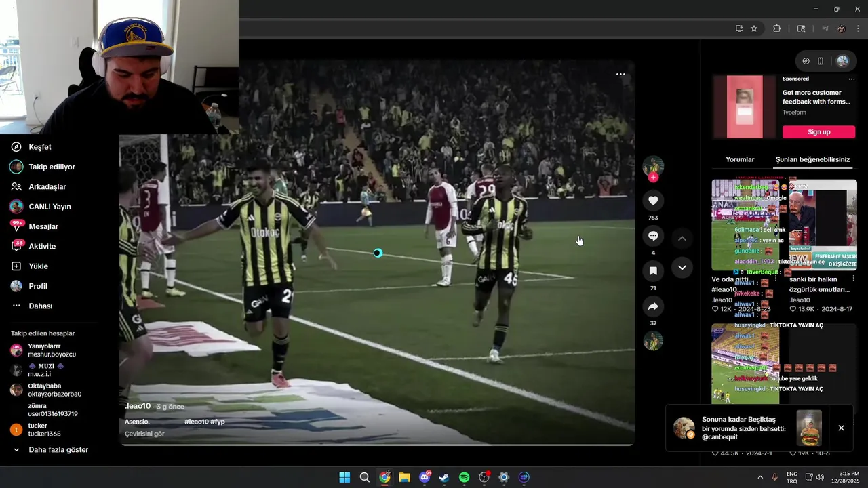Image resolution: width=868 pixels, height=488 pixels.
Task: Open the sound disc below the share button
Action: click(x=653, y=341)
